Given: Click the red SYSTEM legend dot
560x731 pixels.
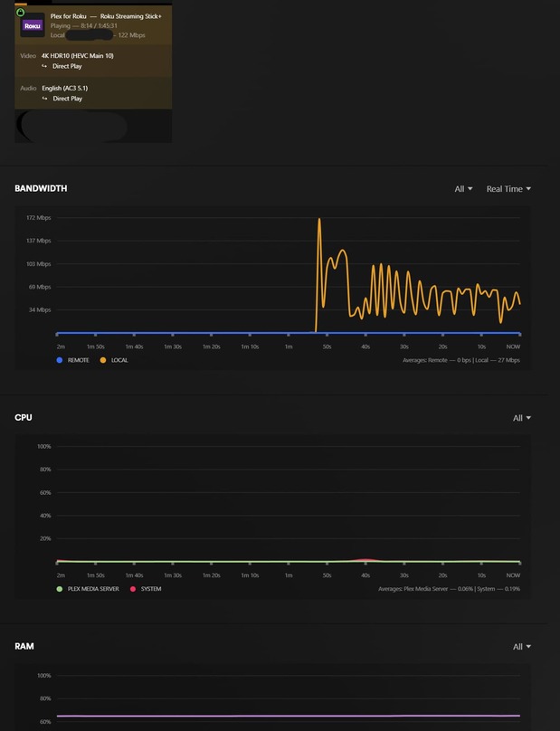Looking at the screenshot, I should [x=132, y=589].
